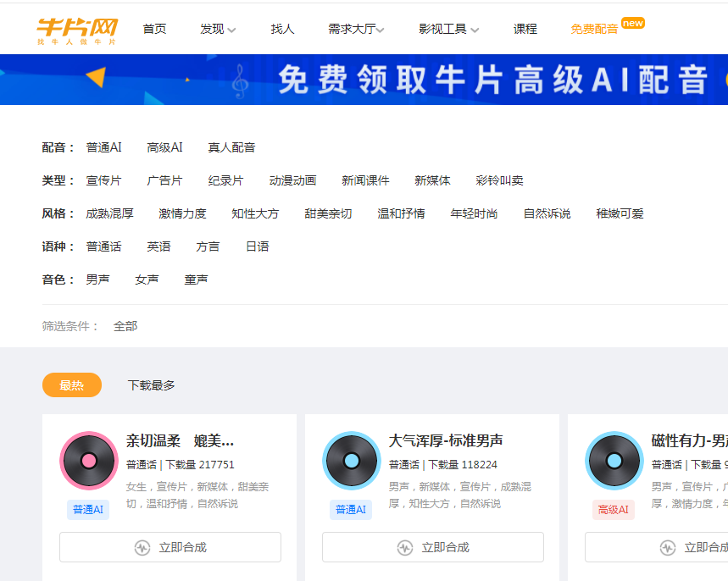Click 下载量 118224 text
Image resolution: width=728 pixels, height=581 pixels.
click(463, 464)
